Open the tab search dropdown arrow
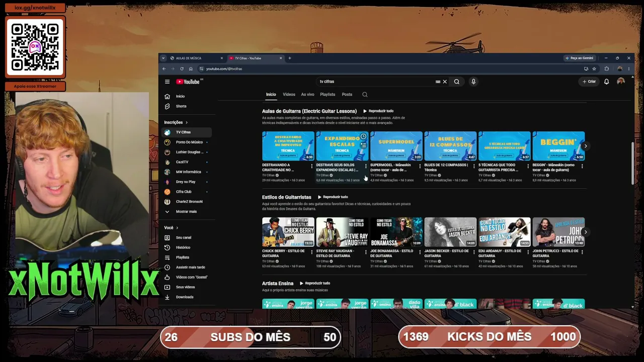Viewport: 644px width, 362px height. click(164, 58)
